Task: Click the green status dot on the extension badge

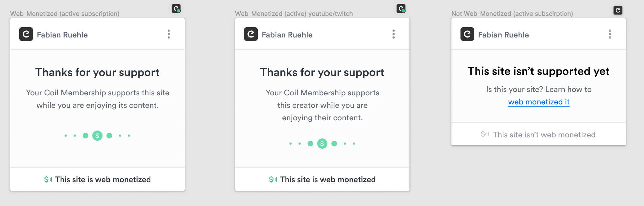Action: [179, 11]
